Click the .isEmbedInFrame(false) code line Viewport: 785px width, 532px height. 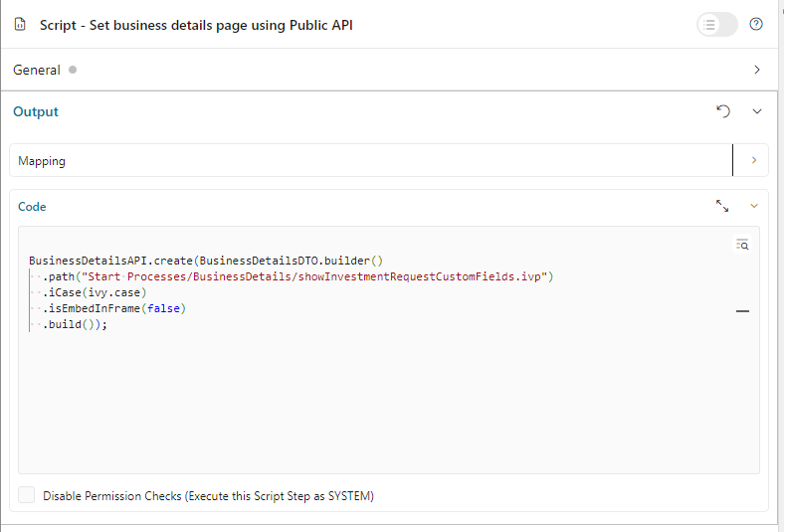pyautogui.click(x=114, y=308)
